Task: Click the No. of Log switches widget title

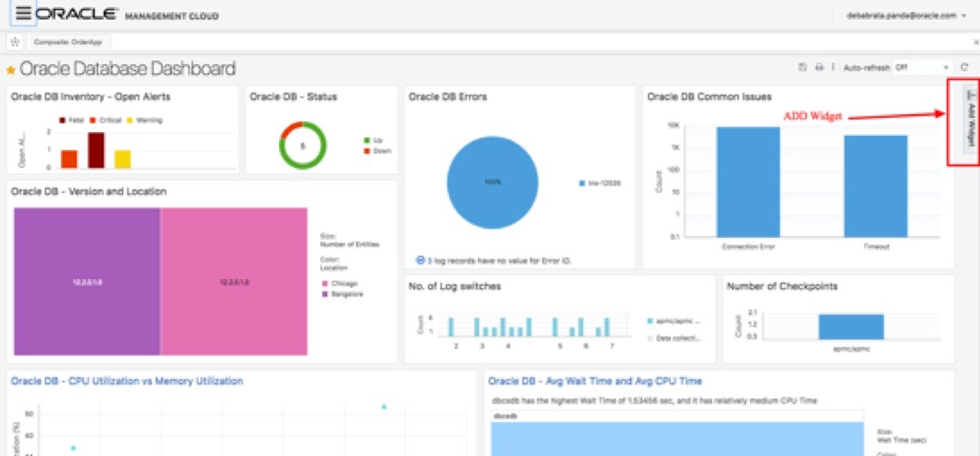Action: pyautogui.click(x=454, y=286)
